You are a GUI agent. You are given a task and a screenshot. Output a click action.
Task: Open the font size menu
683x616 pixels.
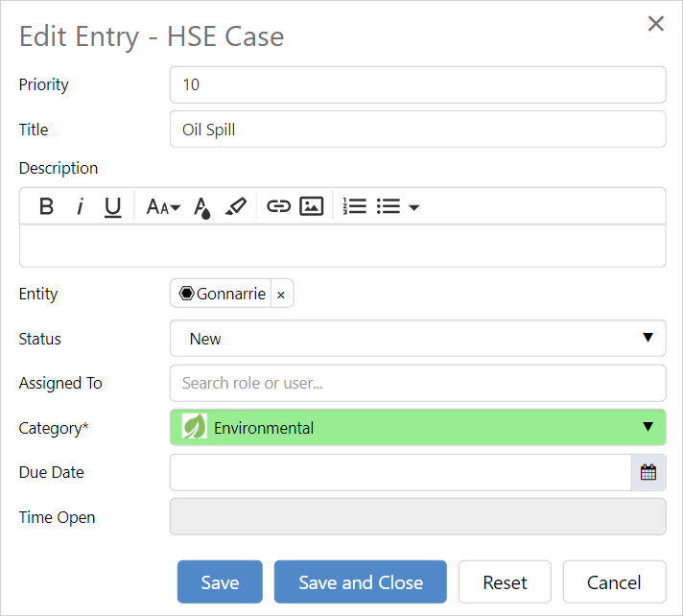click(x=163, y=206)
